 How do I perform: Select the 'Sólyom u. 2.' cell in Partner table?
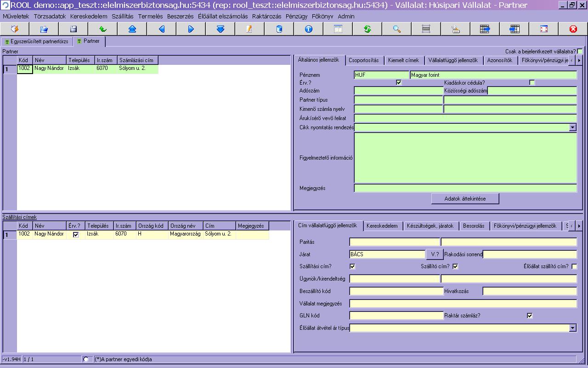click(138, 69)
